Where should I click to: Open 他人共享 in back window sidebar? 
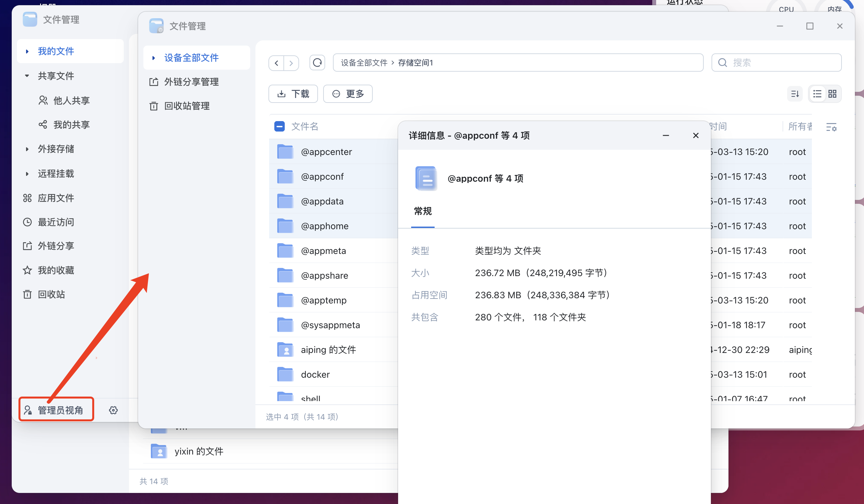(x=70, y=100)
